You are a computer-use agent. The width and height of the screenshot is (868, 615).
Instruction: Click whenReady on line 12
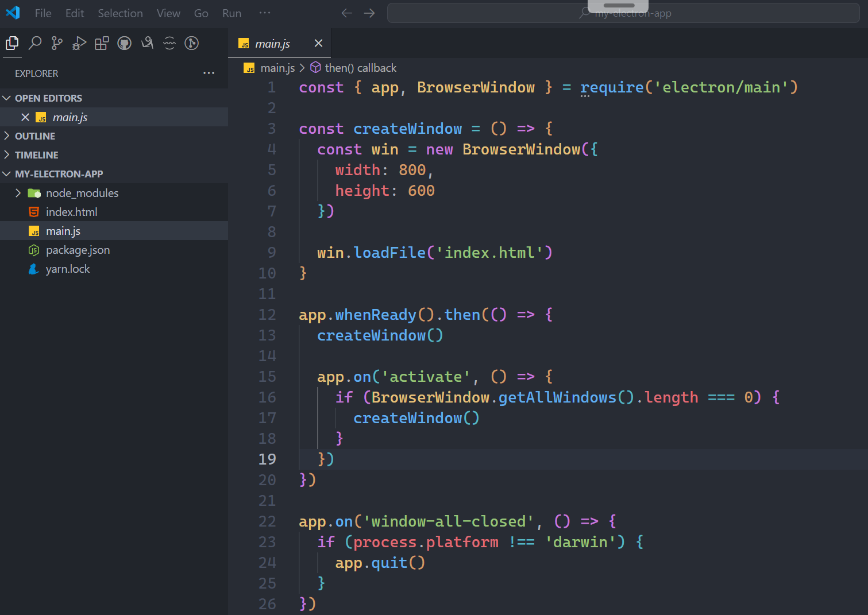pos(376,315)
